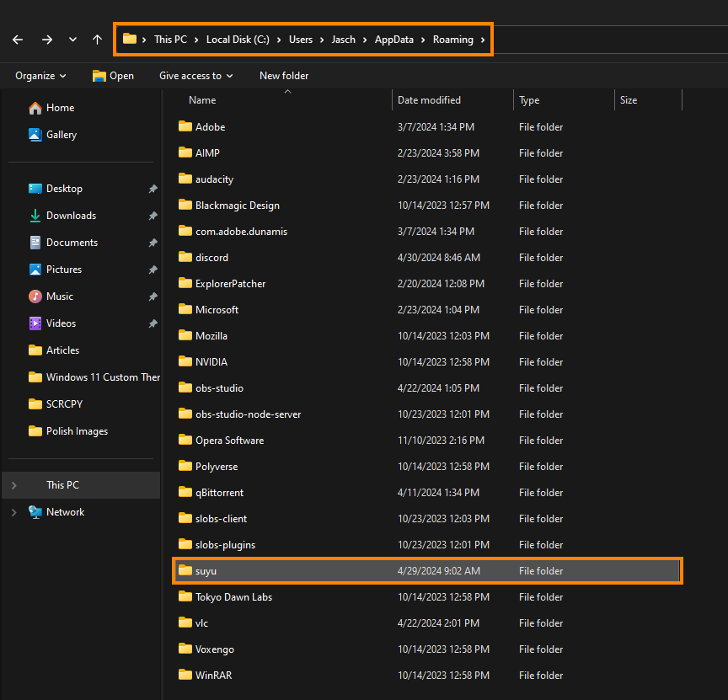This screenshot has height=700, width=728.
Task: Open pinned Desktop folder
Action: click(x=56, y=189)
